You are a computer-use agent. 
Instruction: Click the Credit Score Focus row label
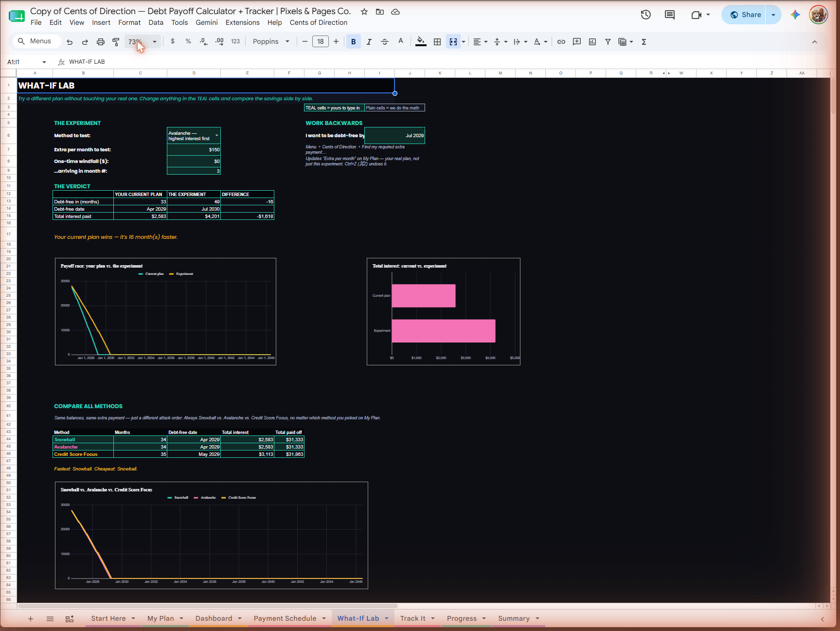(x=83, y=454)
